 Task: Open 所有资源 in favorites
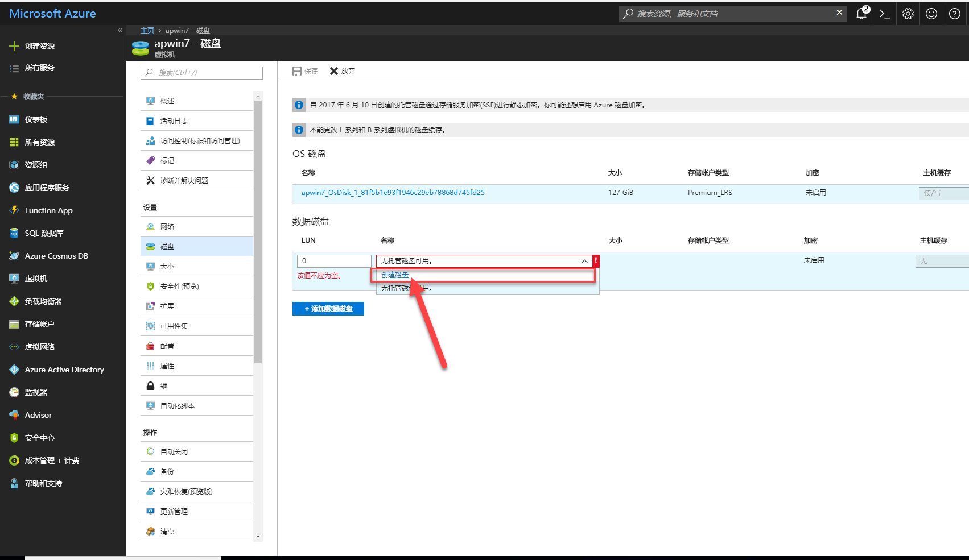(x=39, y=142)
